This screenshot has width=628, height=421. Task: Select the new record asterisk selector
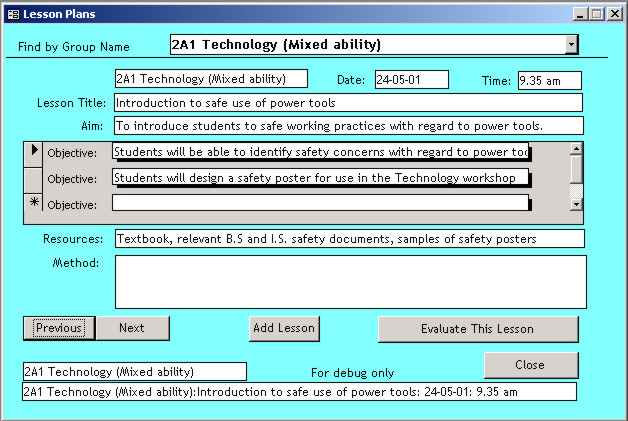pos(33,204)
